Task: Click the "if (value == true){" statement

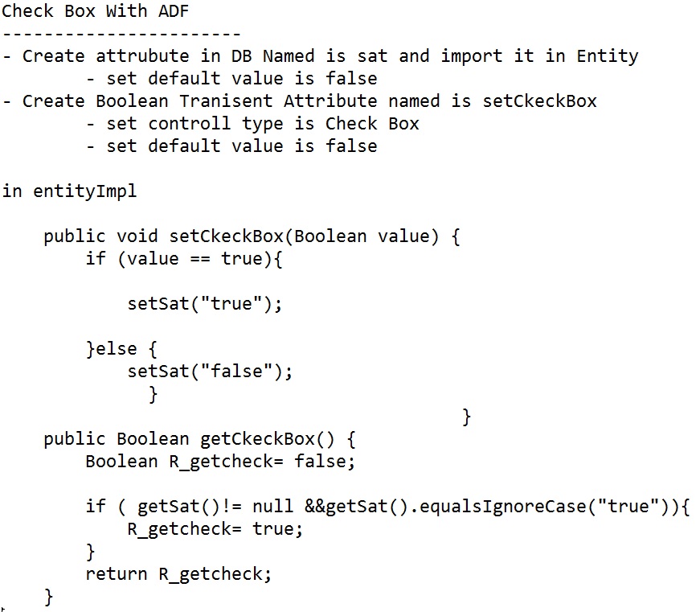Action: 185,259
